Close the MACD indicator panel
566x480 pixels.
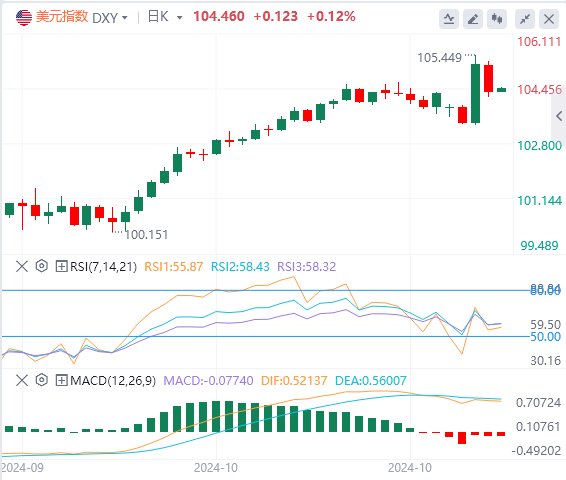(22, 380)
